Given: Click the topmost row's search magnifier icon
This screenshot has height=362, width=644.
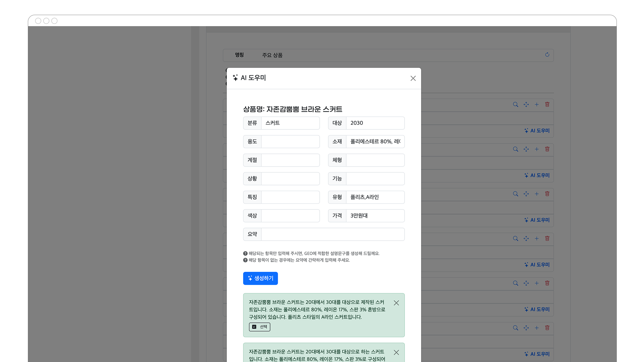Looking at the screenshot, I should click(x=516, y=105).
